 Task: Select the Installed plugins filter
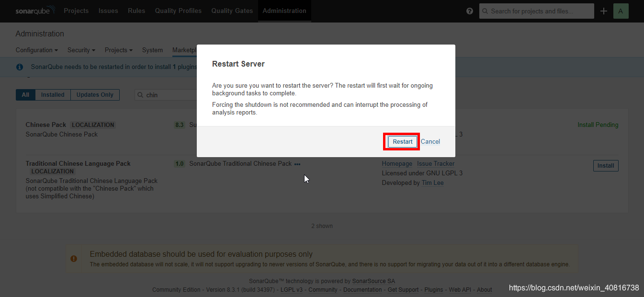(x=53, y=95)
